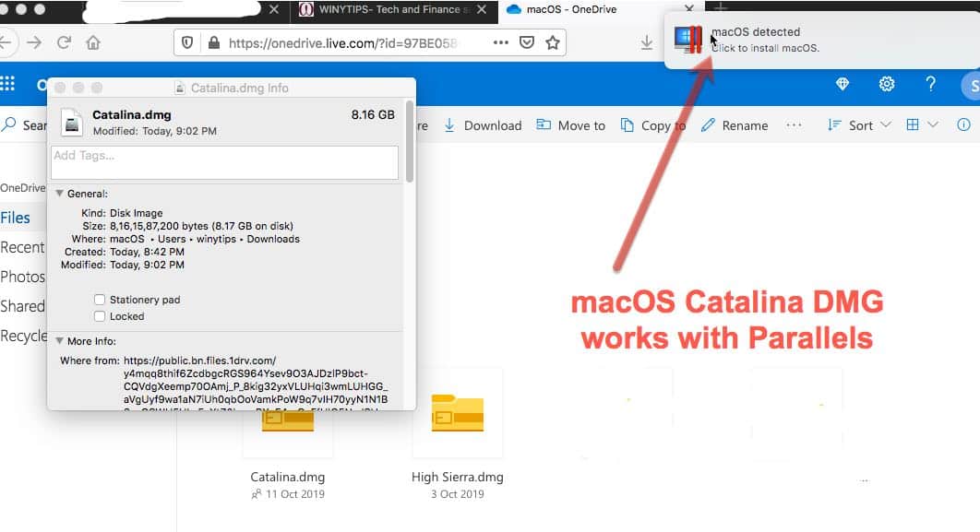
Task: Open browser downloads panel
Action: (647, 42)
